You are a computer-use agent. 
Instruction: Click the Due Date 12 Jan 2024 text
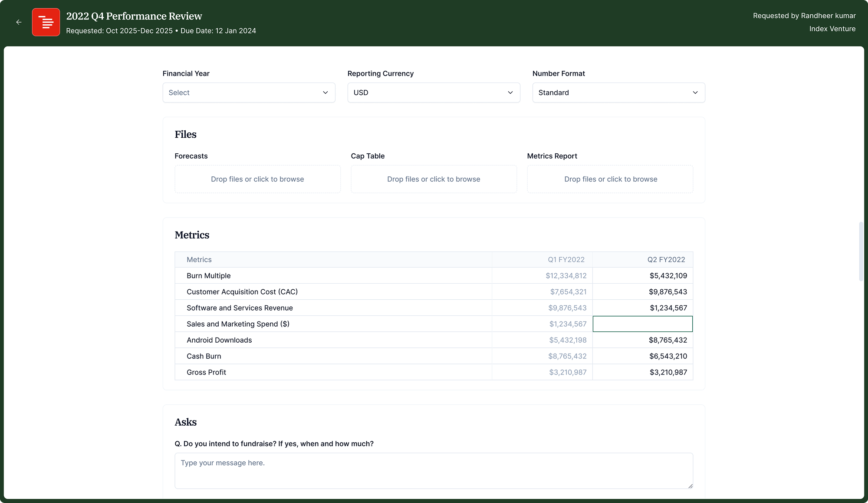click(218, 31)
